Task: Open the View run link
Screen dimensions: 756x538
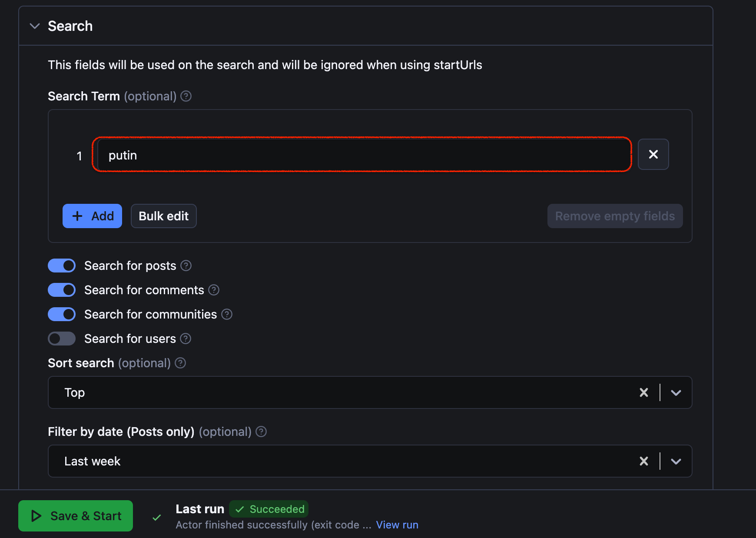Action: pyautogui.click(x=397, y=525)
